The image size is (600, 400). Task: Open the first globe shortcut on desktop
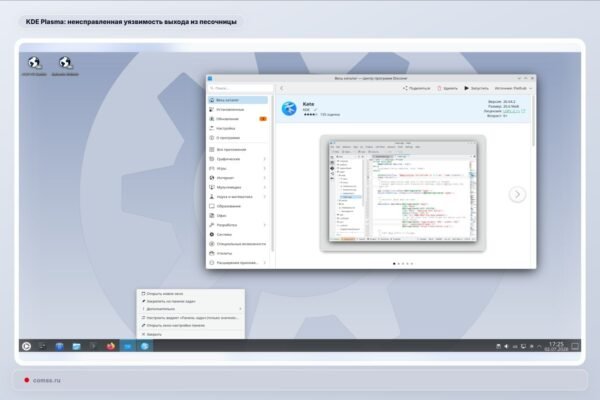coord(34,65)
